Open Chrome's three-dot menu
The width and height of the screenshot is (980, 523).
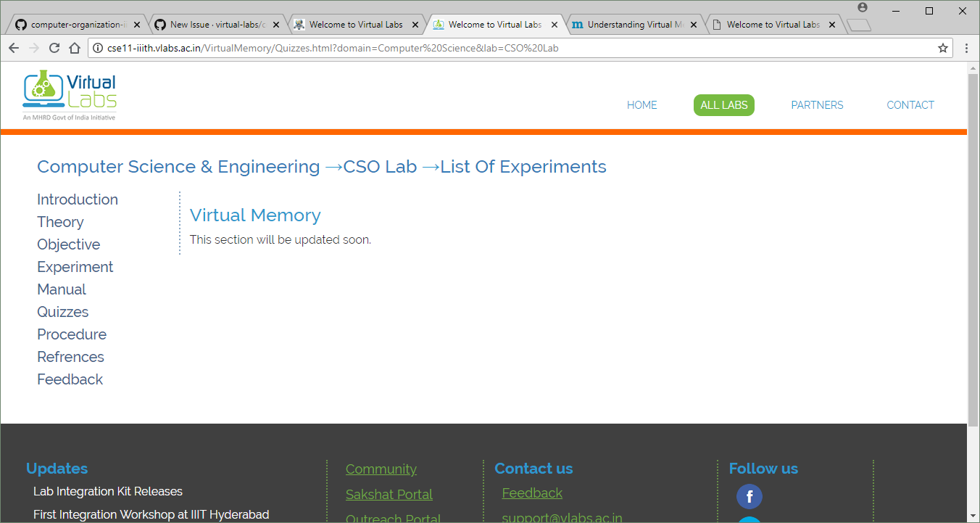click(967, 48)
